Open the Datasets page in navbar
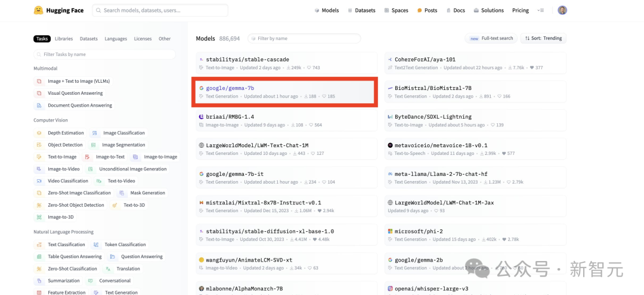Viewport: 644px width, 295px height. point(361,10)
